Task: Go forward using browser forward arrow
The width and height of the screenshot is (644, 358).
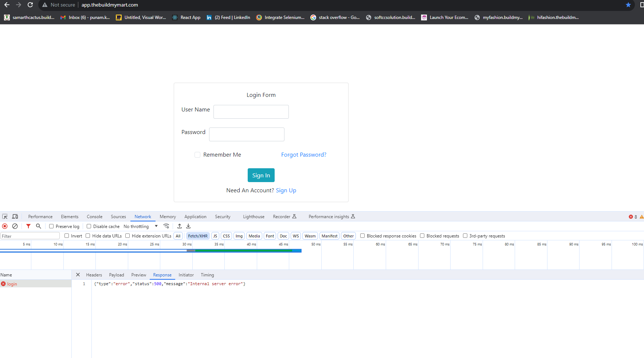Action: coord(19,5)
